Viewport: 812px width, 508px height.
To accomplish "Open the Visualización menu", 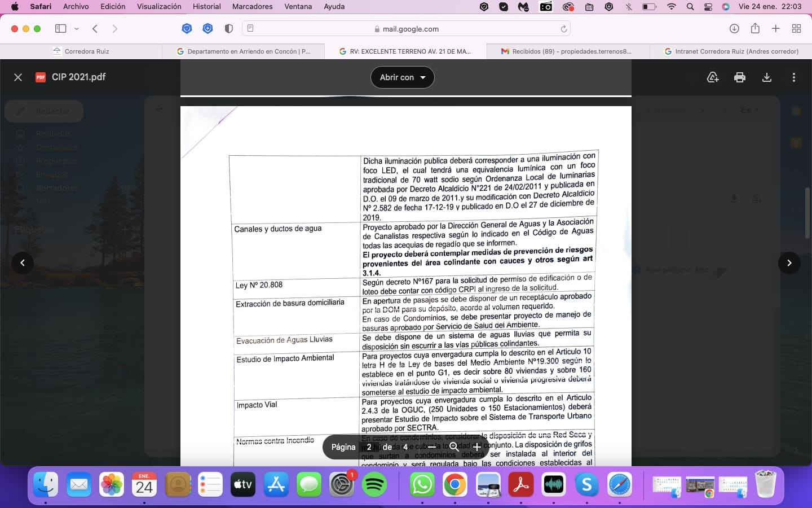I will pos(159,7).
